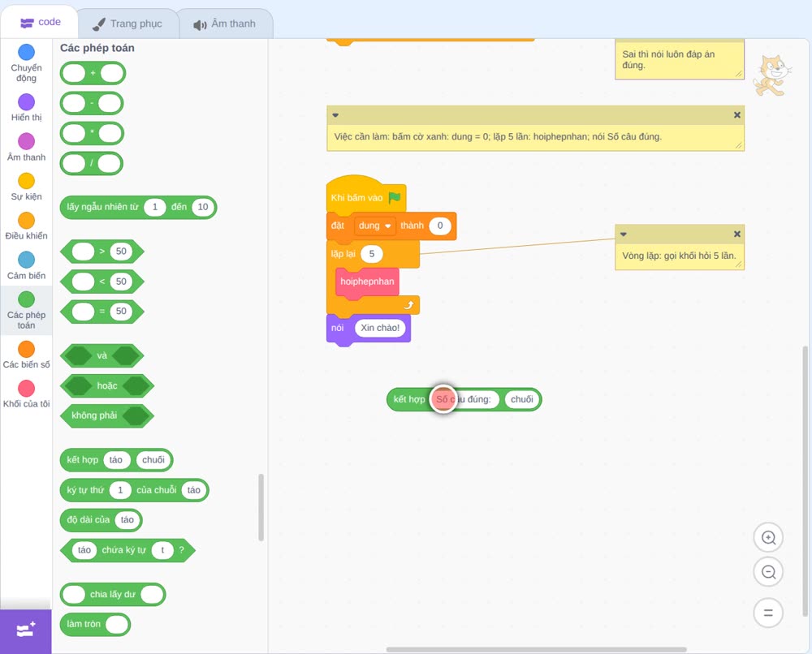Open the add extension button
This screenshot has width=812, height=654.
(x=26, y=630)
